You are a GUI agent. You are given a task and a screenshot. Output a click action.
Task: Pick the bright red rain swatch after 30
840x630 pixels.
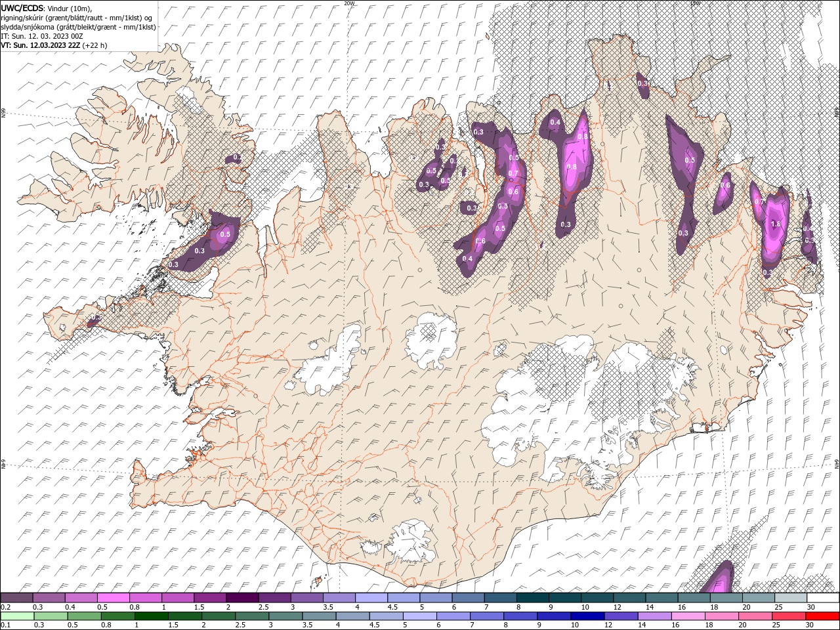pos(822,616)
